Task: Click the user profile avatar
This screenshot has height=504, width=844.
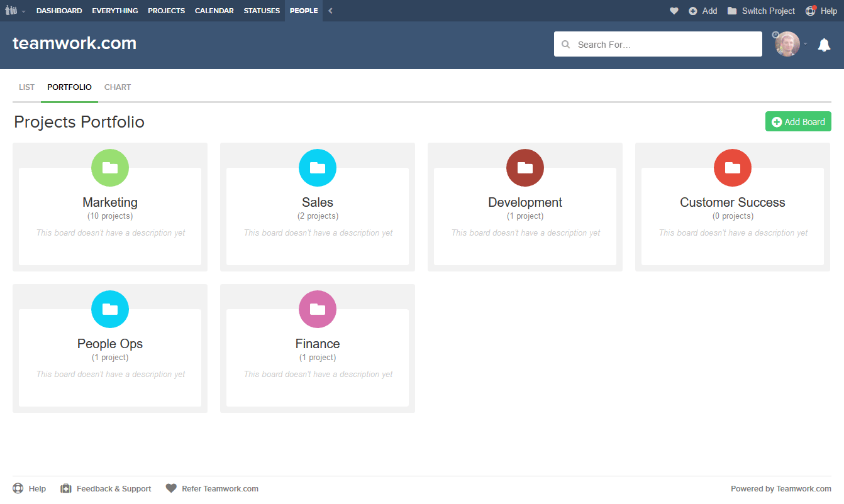Action: (x=787, y=44)
